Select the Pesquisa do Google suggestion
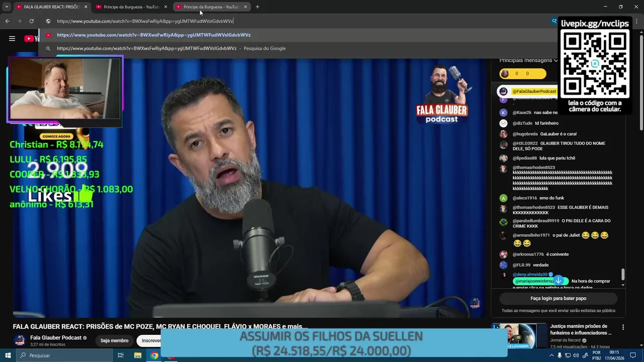The width and height of the screenshot is (644, 362). tap(297, 48)
